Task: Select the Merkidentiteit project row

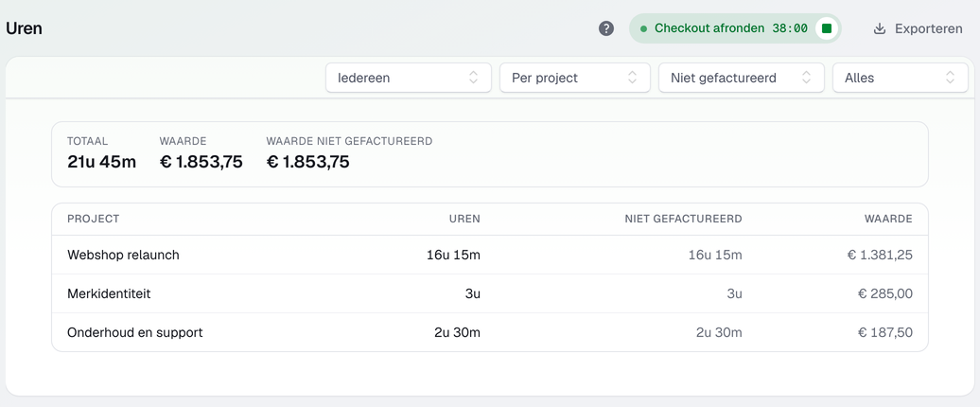Action: [x=490, y=293]
